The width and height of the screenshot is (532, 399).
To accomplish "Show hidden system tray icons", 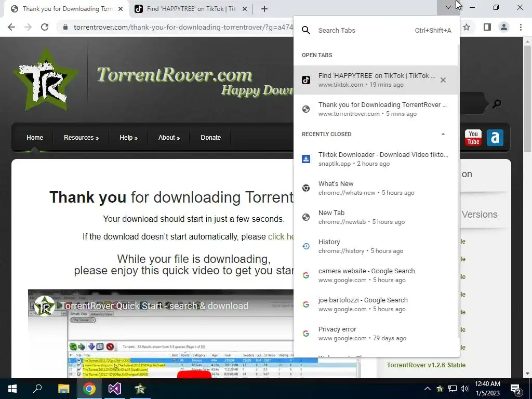I will (428, 389).
